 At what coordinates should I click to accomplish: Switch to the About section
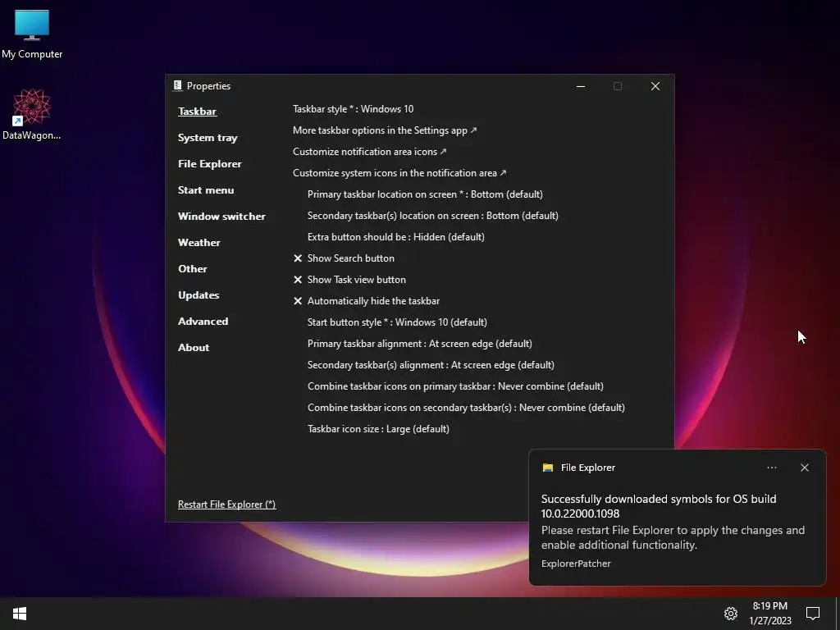194,348
